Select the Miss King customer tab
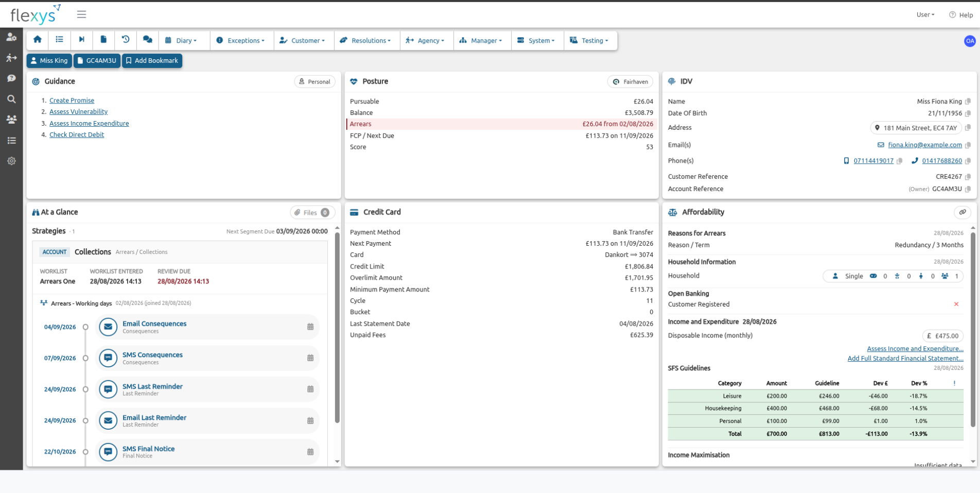Screen dimensions: 980x493 click(x=49, y=61)
